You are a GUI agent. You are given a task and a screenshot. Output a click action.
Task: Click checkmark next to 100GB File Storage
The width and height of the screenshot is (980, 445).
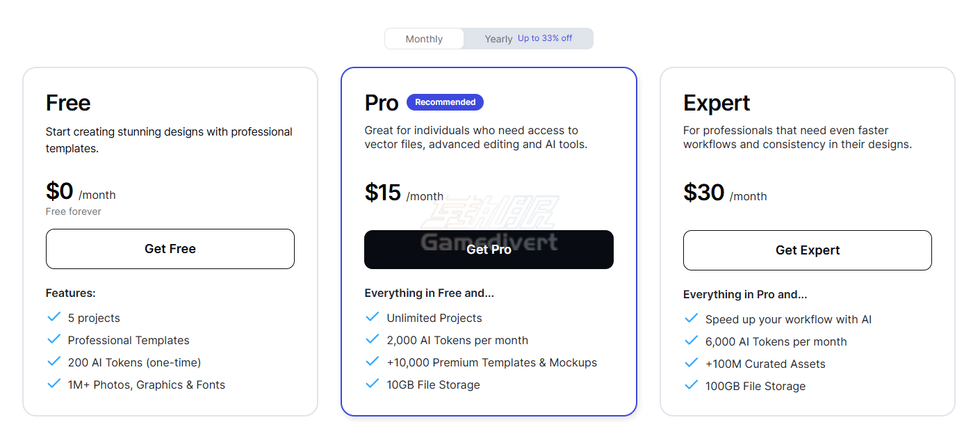(x=691, y=385)
